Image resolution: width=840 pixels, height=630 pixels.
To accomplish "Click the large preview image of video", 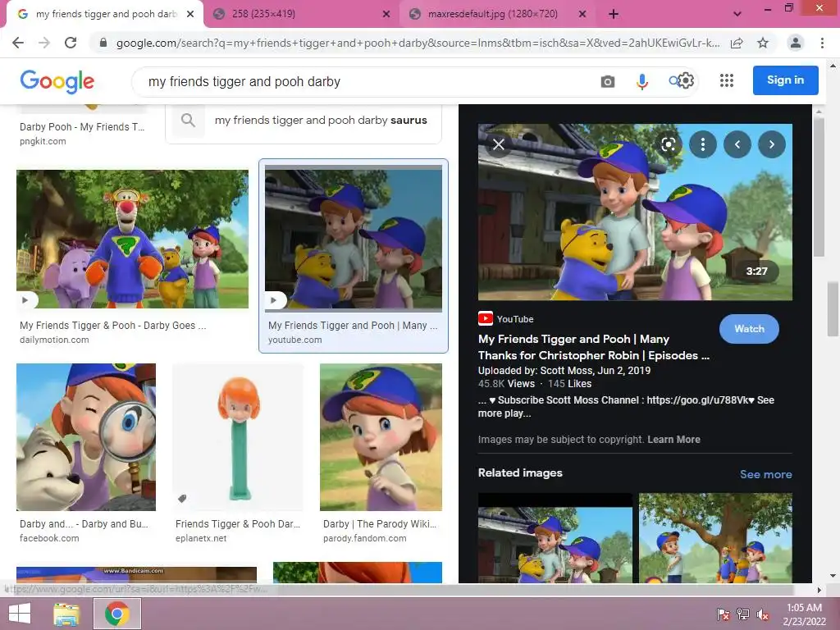I will pyautogui.click(x=635, y=212).
